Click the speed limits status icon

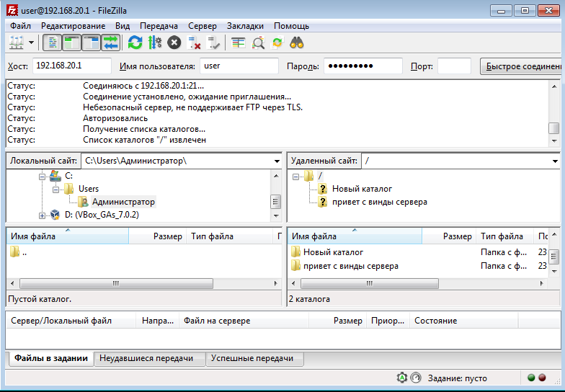pyautogui.click(x=416, y=378)
